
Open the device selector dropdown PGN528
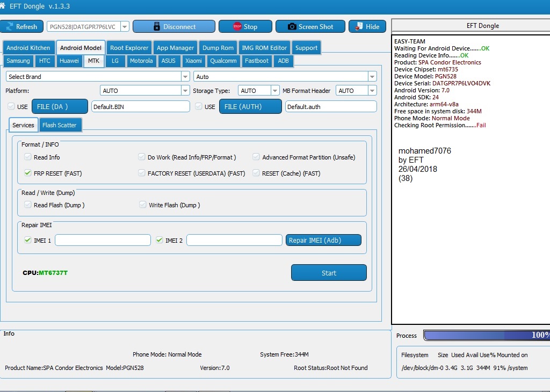(x=125, y=27)
